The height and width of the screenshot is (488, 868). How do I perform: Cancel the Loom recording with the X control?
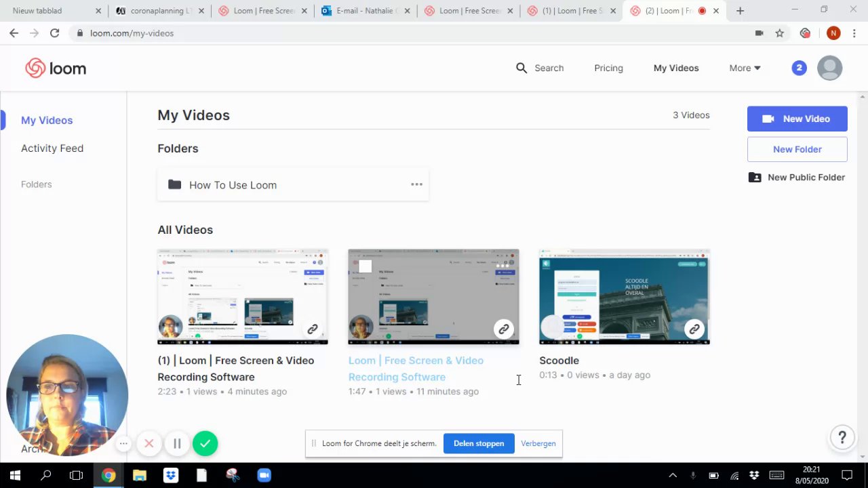tap(149, 444)
